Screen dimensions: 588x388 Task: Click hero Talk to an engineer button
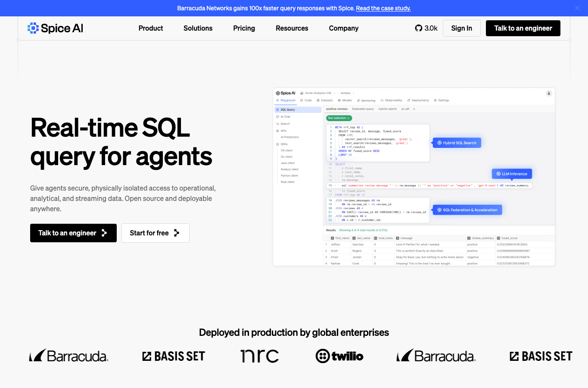click(73, 233)
